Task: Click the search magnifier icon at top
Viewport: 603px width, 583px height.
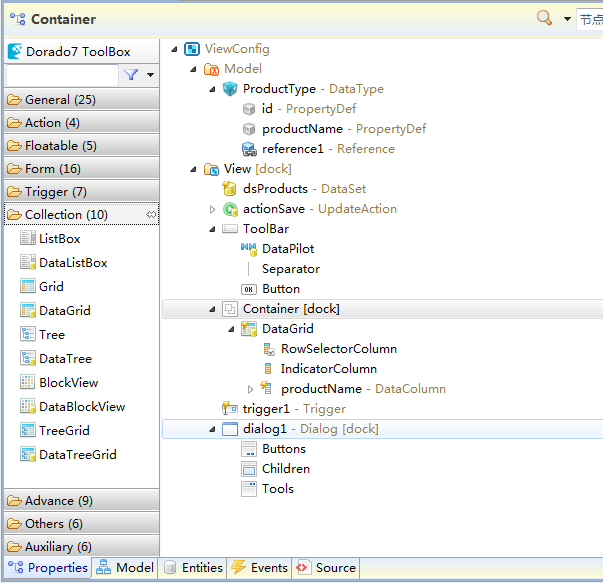Action: click(x=545, y=18)
